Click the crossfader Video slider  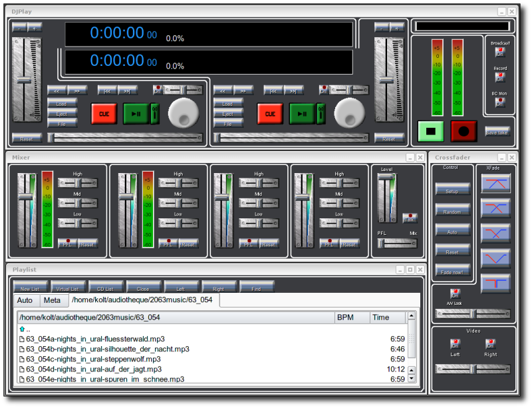(472, 369)
